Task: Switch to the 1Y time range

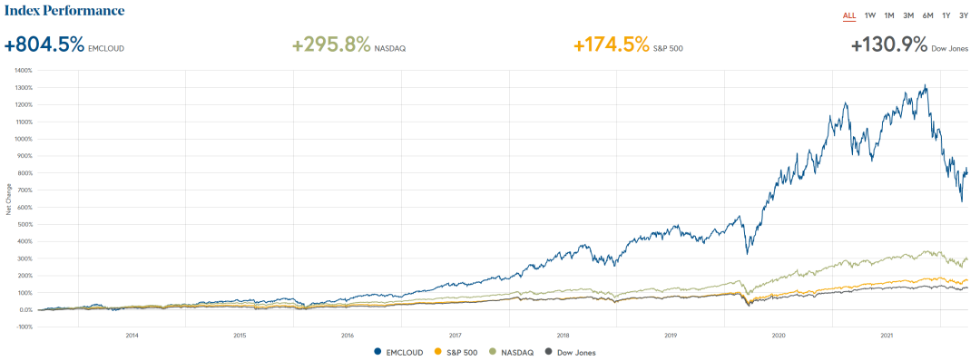Action: 946,15
